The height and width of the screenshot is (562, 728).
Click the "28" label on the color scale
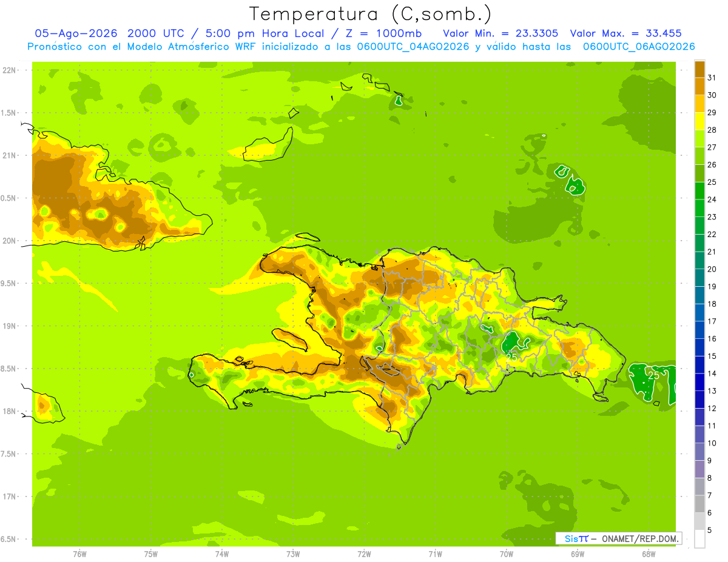[712, 130]
